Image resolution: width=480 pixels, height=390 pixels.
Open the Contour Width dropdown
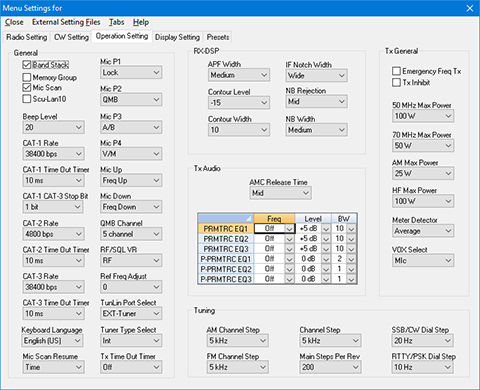[x=239, y=130]
